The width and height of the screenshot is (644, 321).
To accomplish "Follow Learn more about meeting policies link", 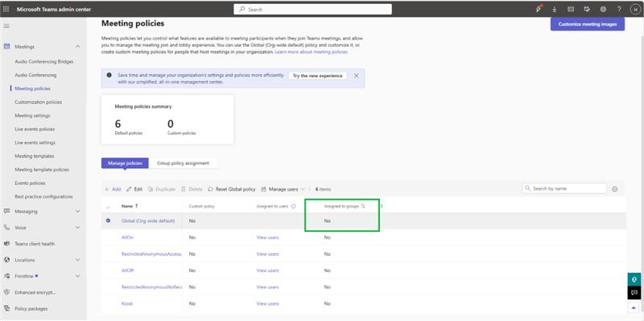I will click(311, 52).
